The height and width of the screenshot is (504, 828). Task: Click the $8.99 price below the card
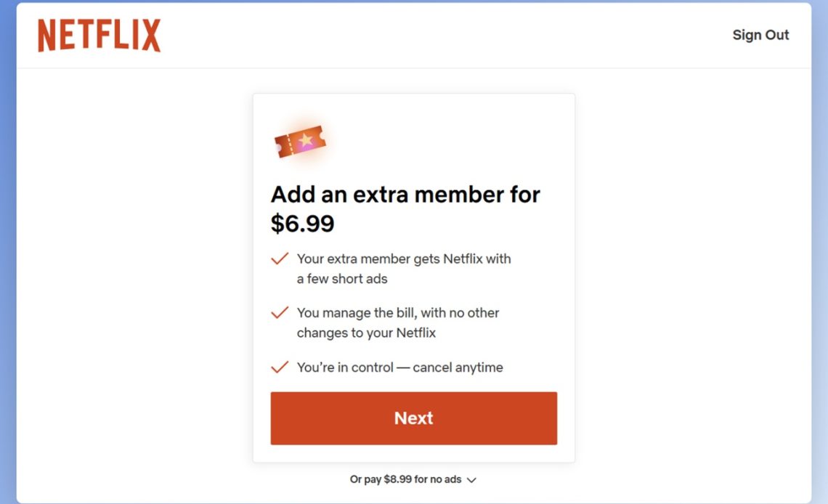click(x=398, y=479)
